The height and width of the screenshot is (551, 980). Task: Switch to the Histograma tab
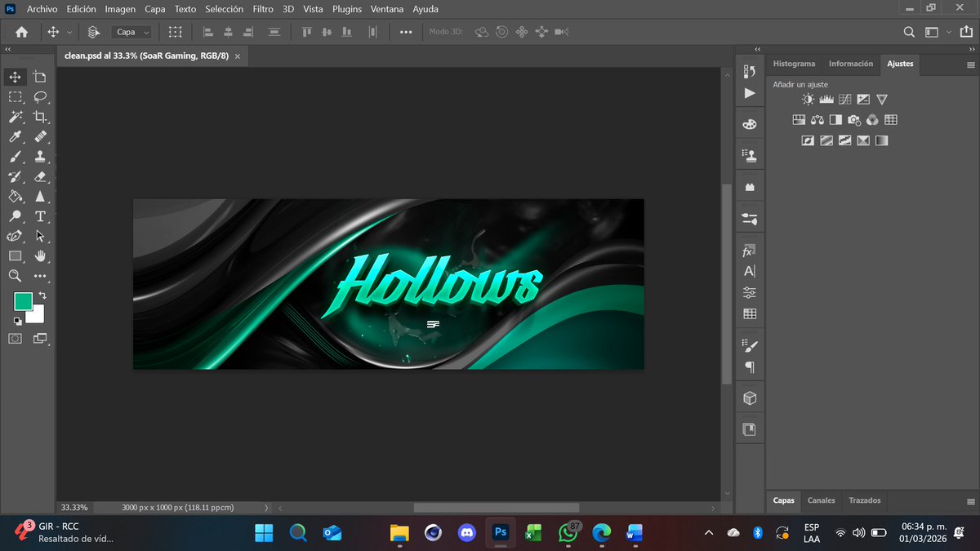(794, 64)
